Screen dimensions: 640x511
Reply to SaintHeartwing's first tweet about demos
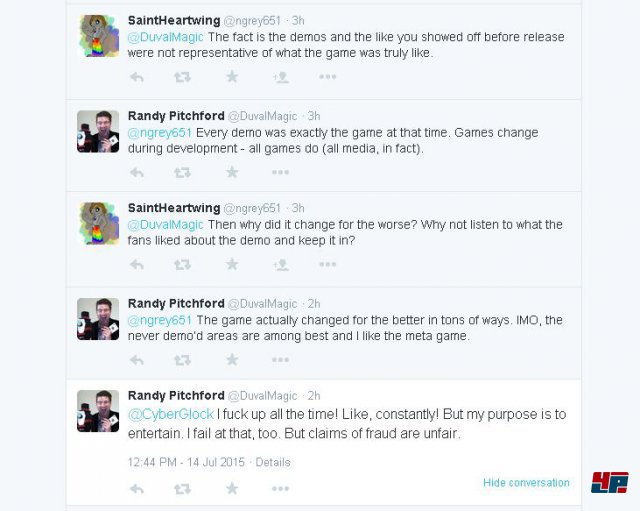pos(137,77)
